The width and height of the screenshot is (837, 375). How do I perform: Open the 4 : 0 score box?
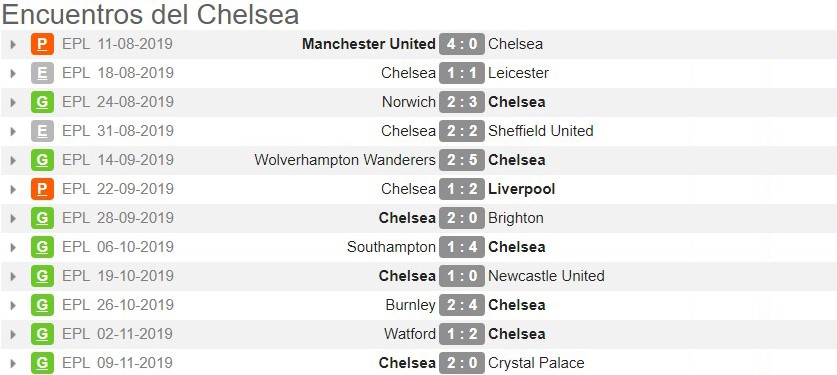click(462, 44)
